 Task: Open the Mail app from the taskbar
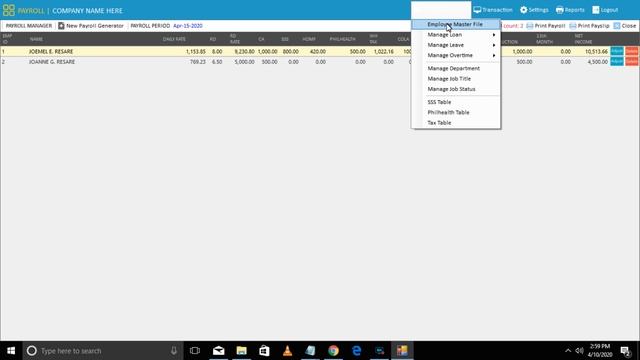click(218, 351)
